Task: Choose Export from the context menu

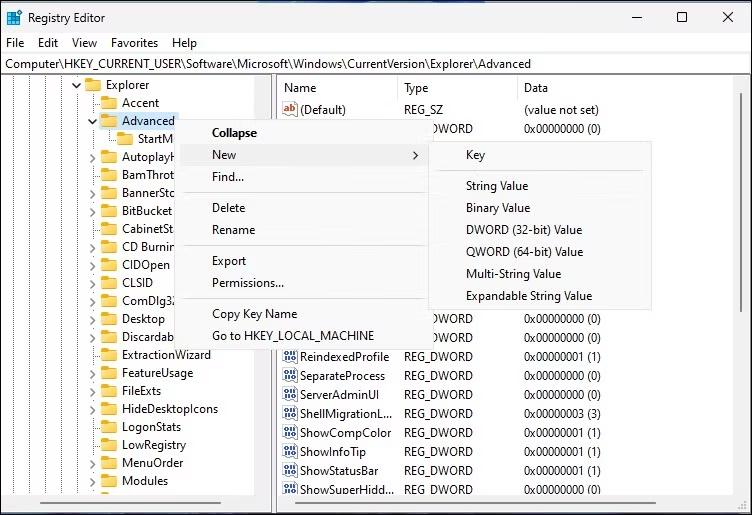Action: click(x=229, y=261)
